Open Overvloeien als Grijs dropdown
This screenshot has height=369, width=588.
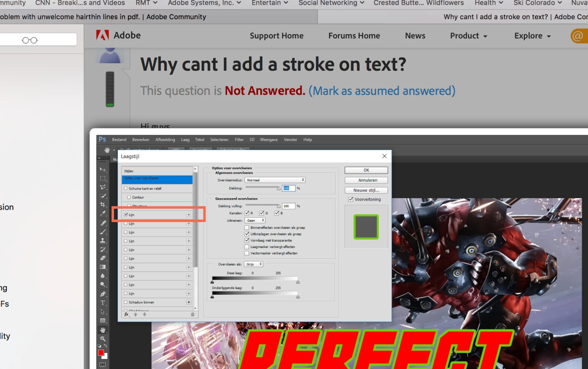pyautogui.click(x=254, y=264)
